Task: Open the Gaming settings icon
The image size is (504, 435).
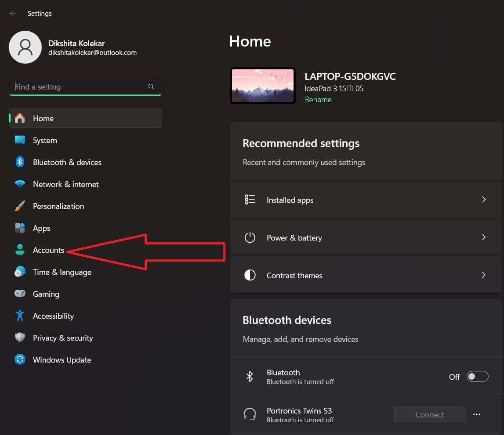Action: pyautogui.click(x=20, y=294)
